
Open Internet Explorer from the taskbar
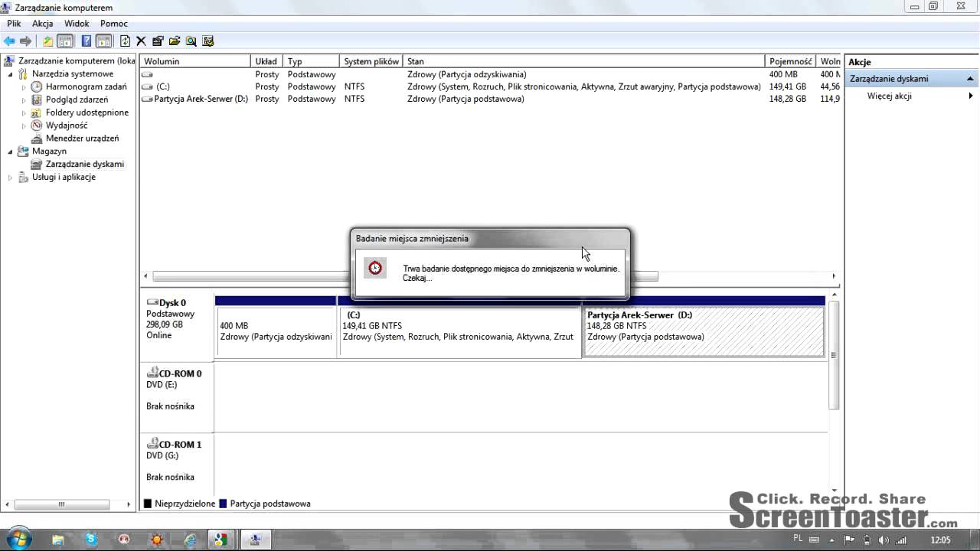pyautogui.click(x=190, y=539)
